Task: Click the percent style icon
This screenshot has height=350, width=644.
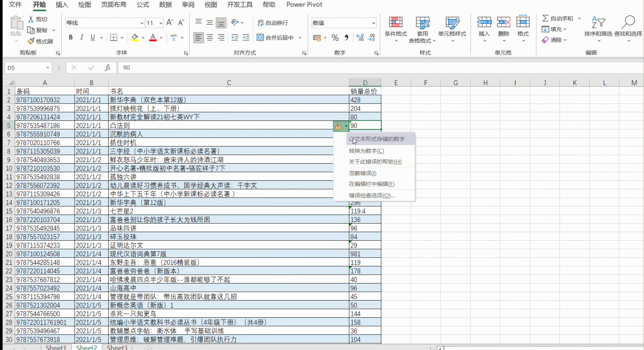Action: point(335,38)
